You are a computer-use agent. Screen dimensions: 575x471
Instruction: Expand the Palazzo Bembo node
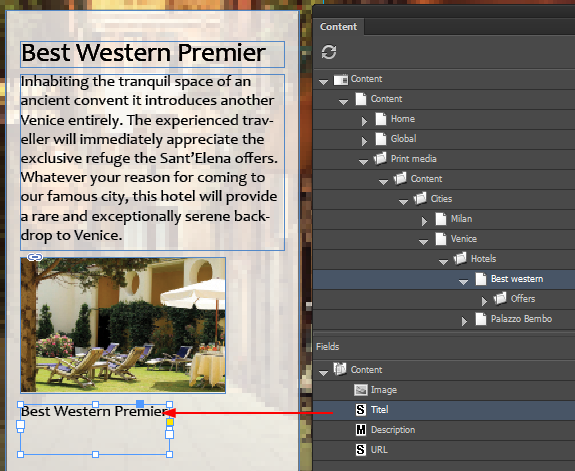click(x=464, y=321)
